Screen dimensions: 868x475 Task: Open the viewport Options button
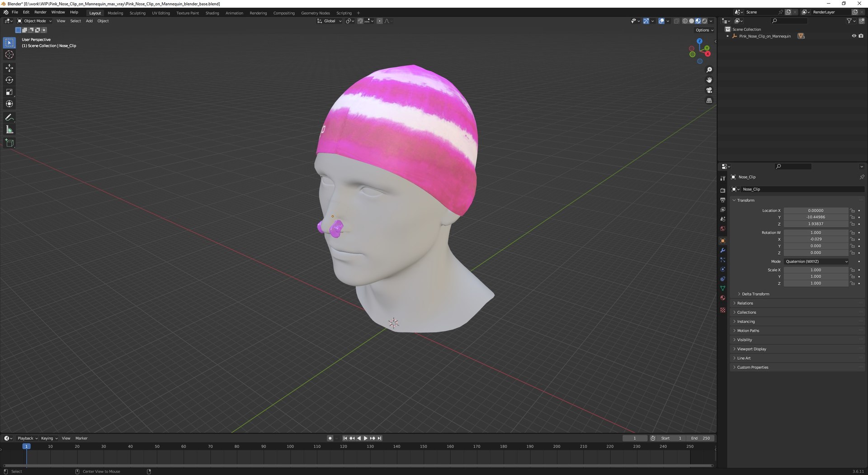tap(704, 30)
